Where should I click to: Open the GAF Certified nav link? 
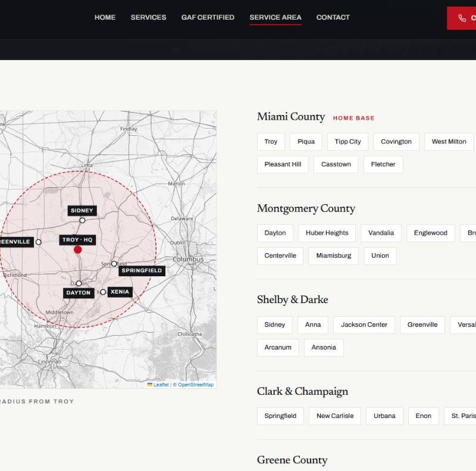click(208, 17)
